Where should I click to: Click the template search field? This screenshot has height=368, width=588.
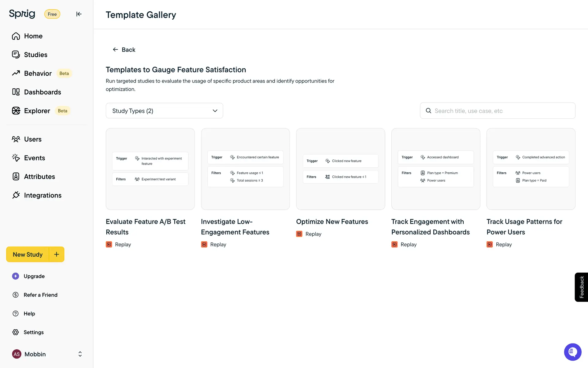coord(502,111)
